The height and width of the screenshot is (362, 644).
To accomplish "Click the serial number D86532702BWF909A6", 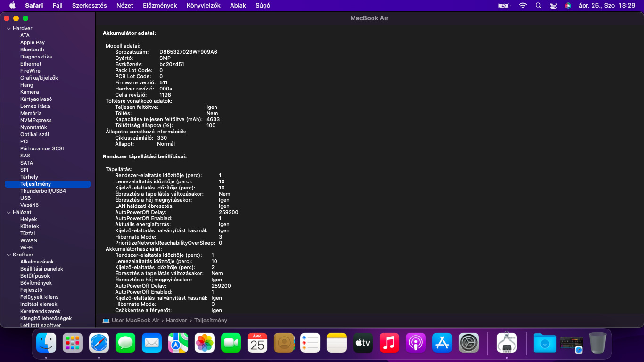I will (x=188, y=52).
